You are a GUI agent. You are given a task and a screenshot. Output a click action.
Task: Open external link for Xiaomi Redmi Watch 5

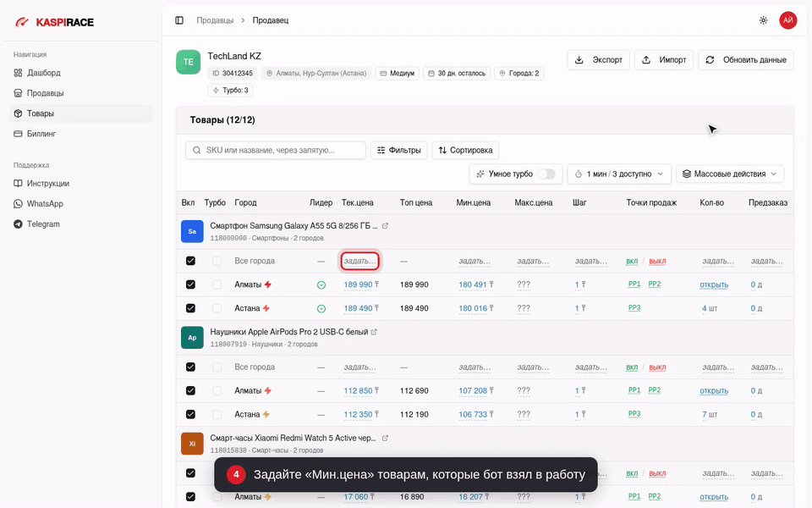point(385,439)
